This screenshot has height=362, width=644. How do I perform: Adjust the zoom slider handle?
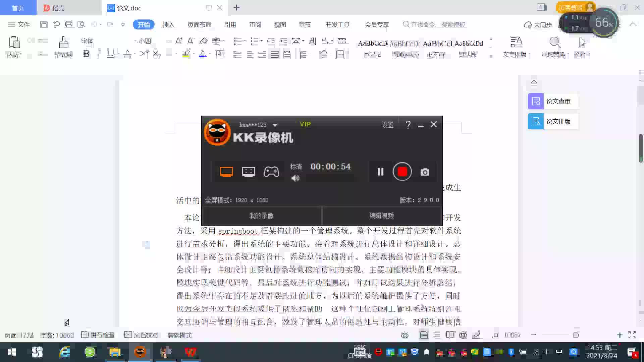[x=576, y=335]
